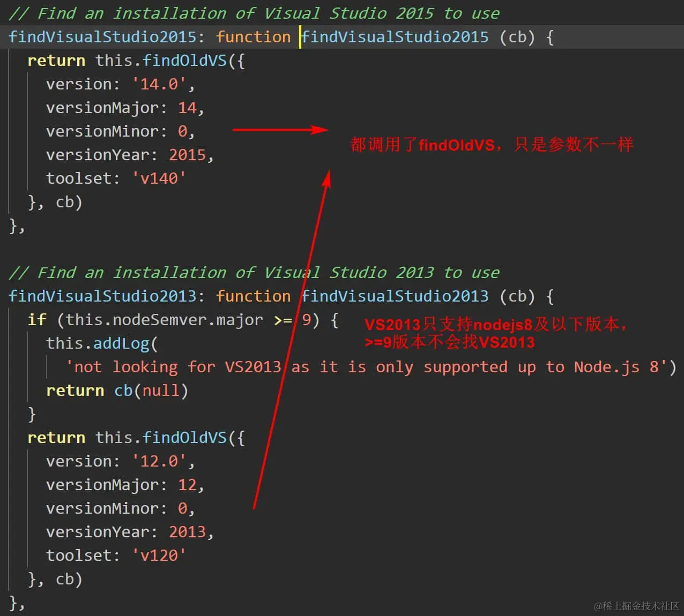Click the null argument in cb(null)
The image size is (684, 616).
[x=160, y=390]
